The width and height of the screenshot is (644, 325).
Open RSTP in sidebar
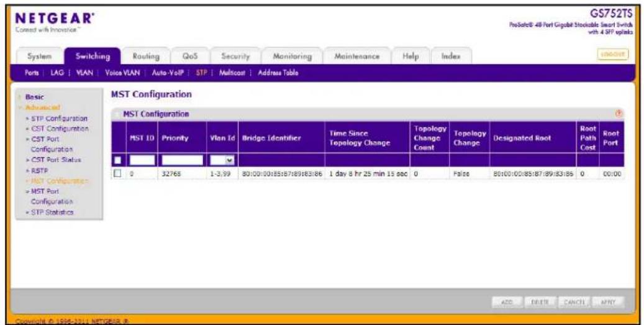coord(39,170)
